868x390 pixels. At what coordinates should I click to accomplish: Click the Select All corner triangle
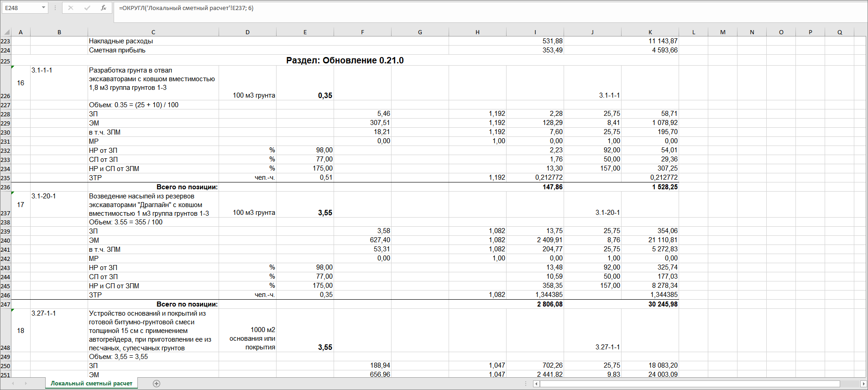pos(6,32)
